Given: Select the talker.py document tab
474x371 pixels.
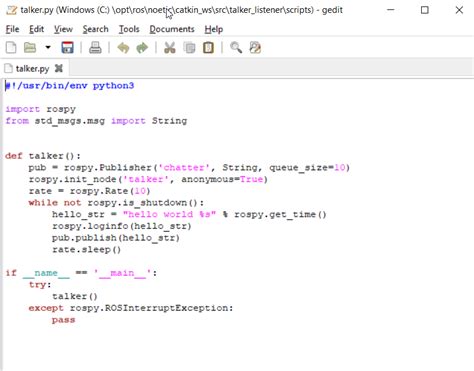Looking at the screenshot, I should (x=32, y=69).
